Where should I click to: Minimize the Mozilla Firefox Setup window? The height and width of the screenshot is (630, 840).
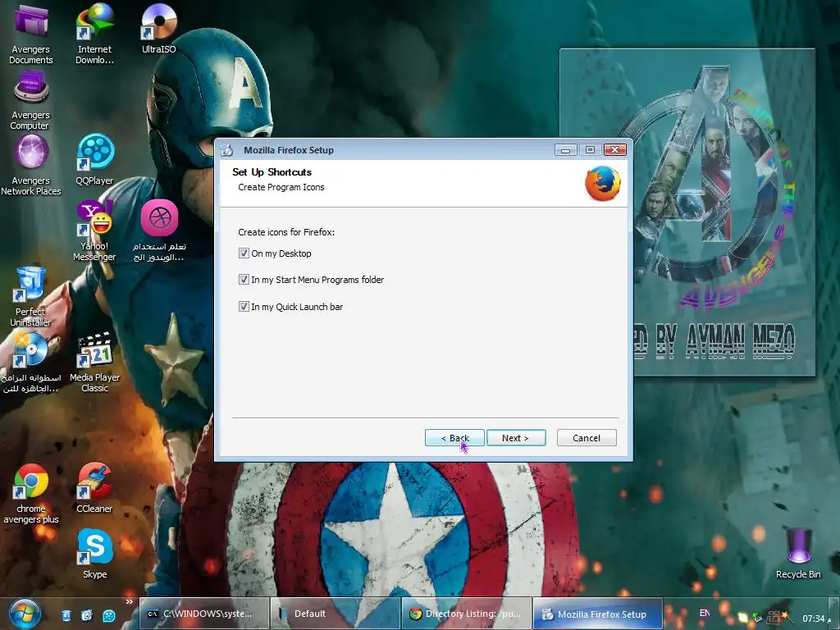(565, 150)
